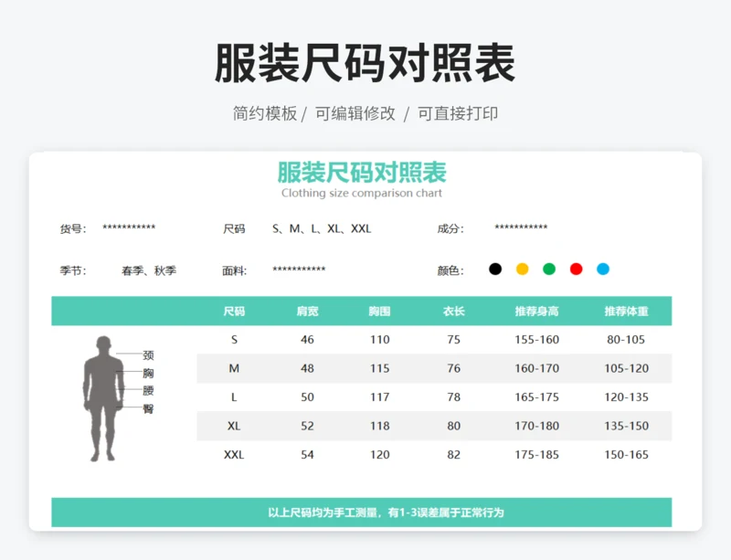
Task: Click weight range 150-165
Action: click(627, 455)
